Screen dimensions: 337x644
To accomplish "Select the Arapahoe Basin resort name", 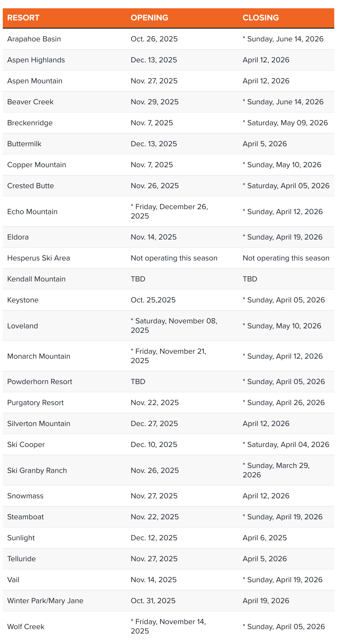I will point(34,39).
